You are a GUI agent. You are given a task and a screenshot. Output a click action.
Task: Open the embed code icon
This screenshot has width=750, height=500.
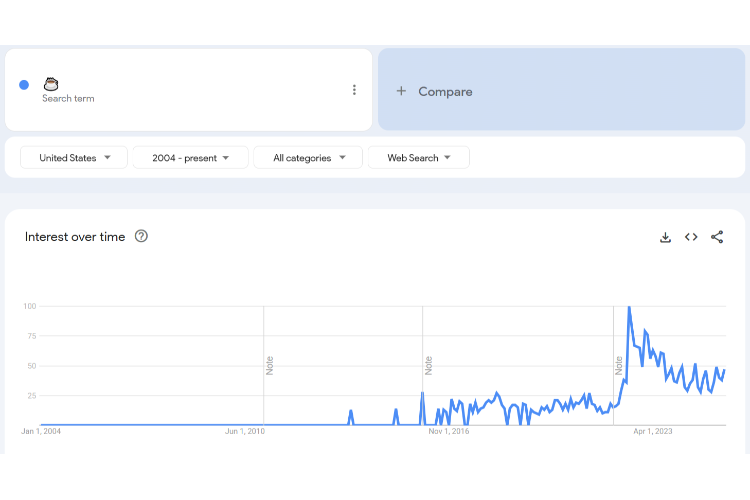tap(691, 237)
